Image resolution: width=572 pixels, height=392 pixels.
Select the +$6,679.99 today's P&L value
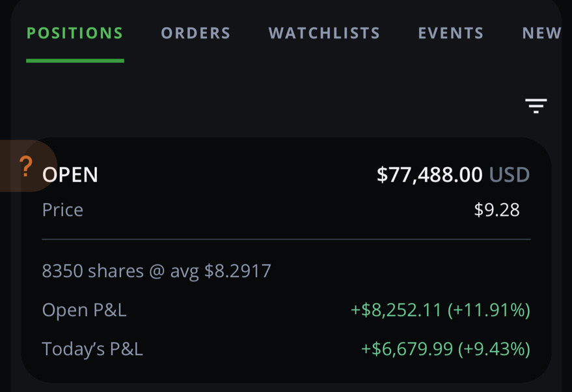[x=407, y=349]
